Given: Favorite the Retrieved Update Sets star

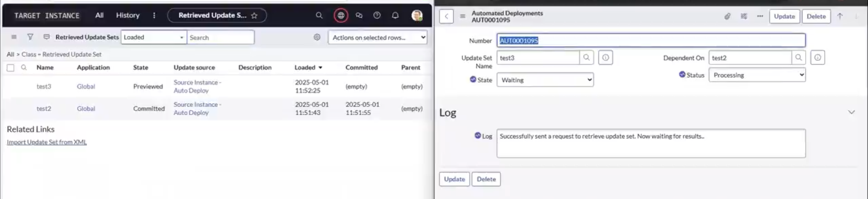Looking at the screenshot, I should [254, 15].
